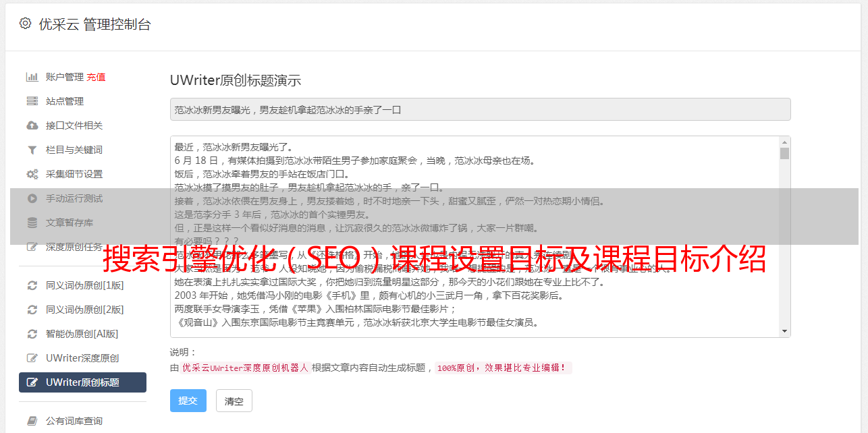Click the bar chart icon for 账户管理
This screenshot has width=868, height=433.
click(32, 77)
